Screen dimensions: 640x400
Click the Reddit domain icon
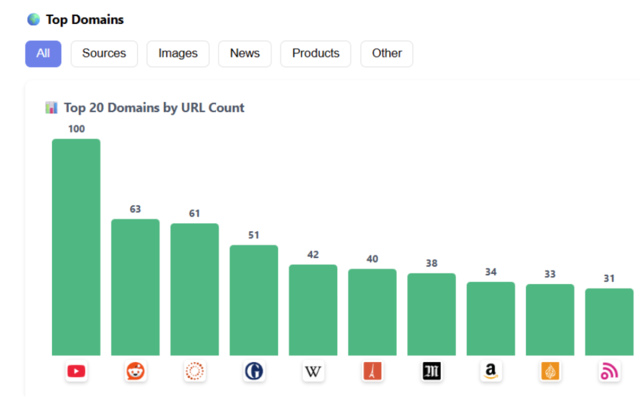point(135,372)
